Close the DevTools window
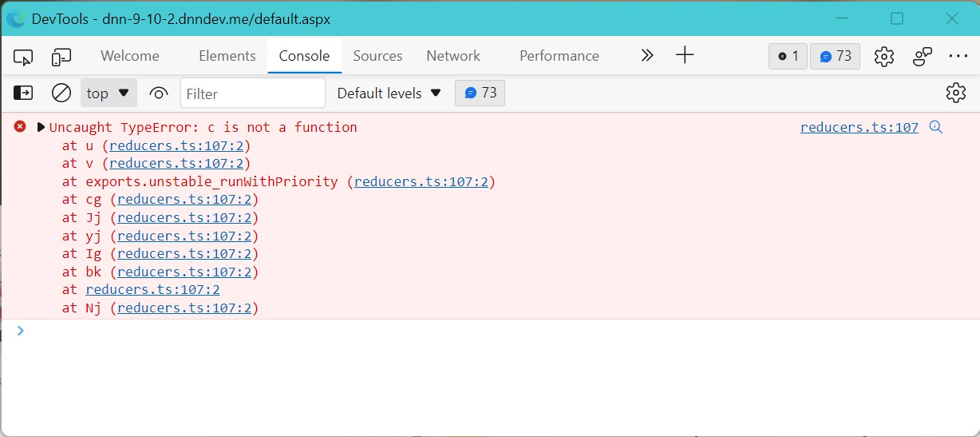980x437 pixels. [x=951, y=18]
